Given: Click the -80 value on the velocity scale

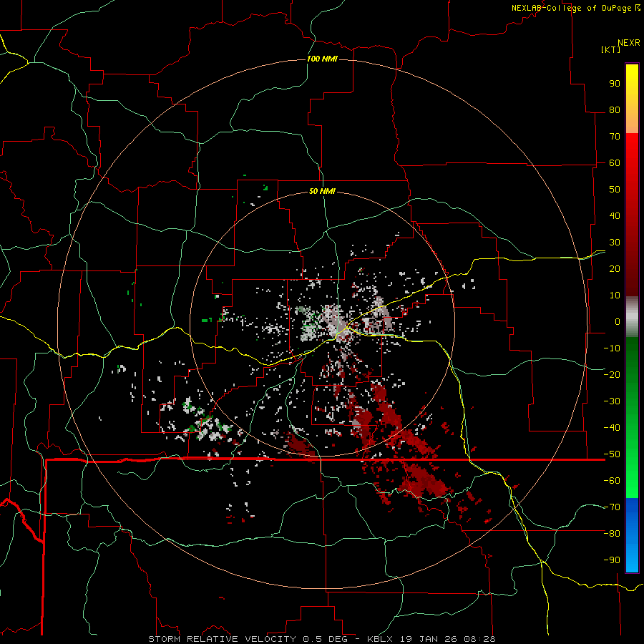Looking at the screenshot, I should tap(612, 534).
